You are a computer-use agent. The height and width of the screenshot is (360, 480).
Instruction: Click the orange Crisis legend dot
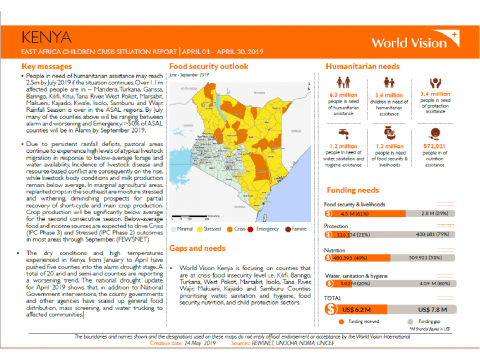click(230, 229)
